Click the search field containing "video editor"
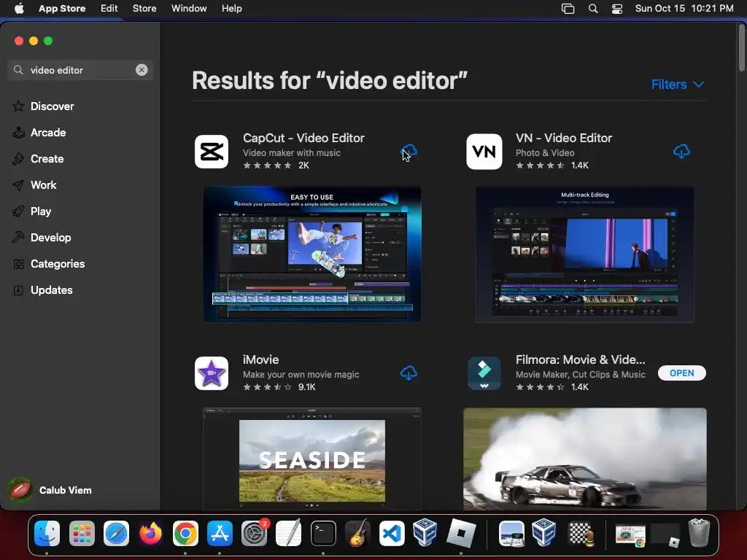The width and height of the screenshot is (747, 560). (x=80, y=70)
